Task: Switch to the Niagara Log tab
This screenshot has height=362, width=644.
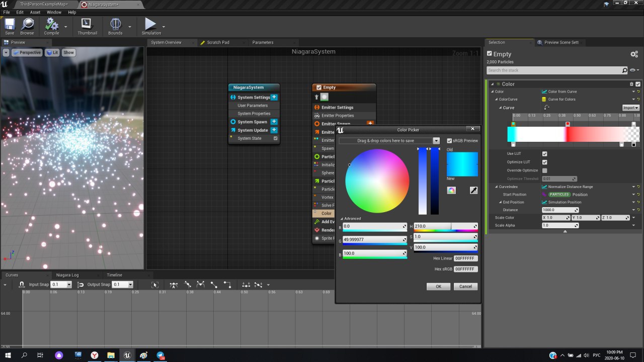Action: click(67, 275)
